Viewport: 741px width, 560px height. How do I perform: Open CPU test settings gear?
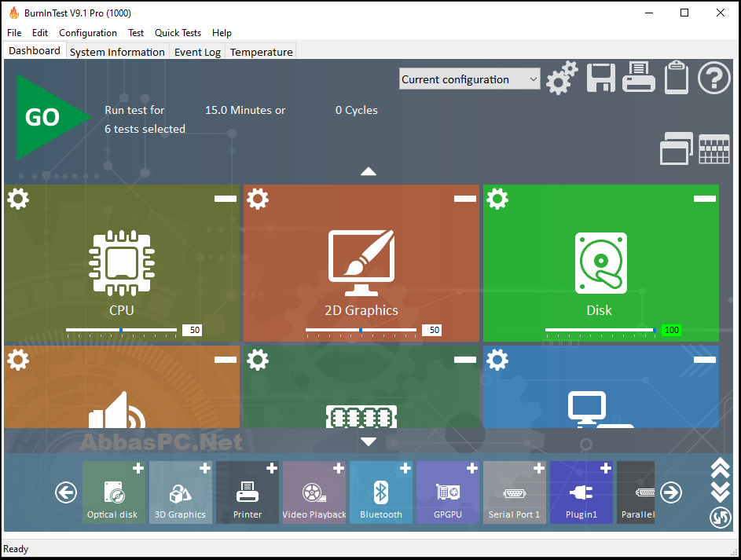tap(18, 199)
